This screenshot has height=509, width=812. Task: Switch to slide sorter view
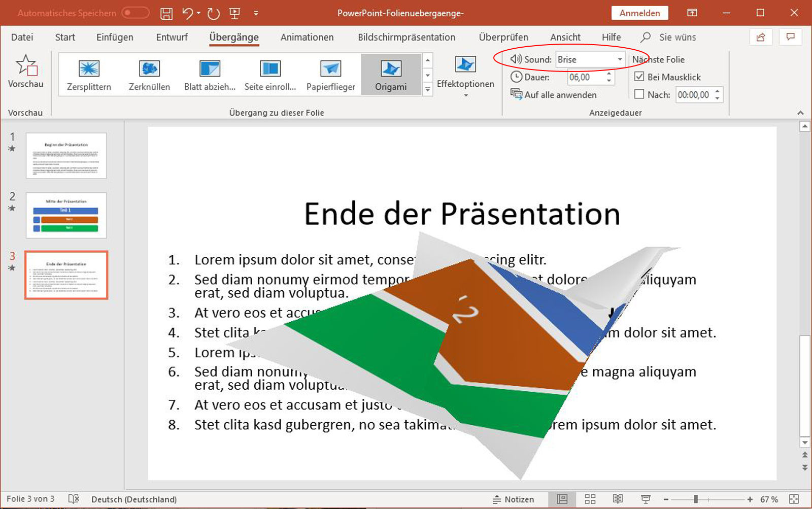[x=590, y=499]
